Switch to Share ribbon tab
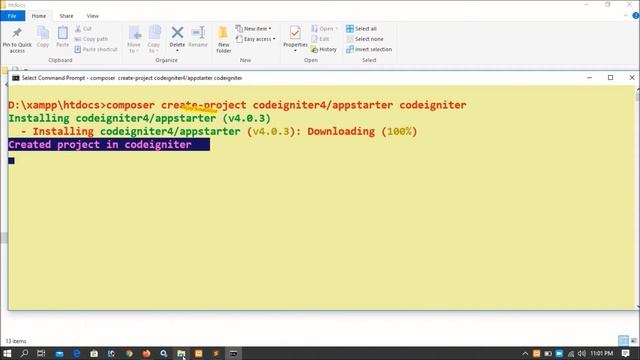640x360 pixels. click(x=66, y=16)
